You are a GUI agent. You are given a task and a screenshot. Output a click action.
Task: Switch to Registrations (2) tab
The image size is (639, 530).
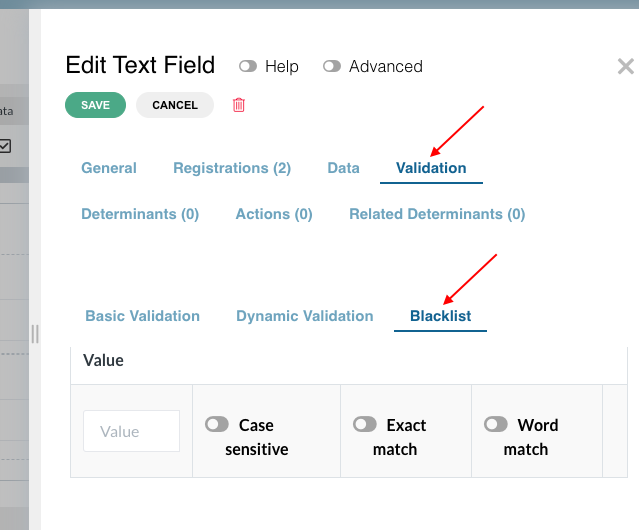pos(232,168)
